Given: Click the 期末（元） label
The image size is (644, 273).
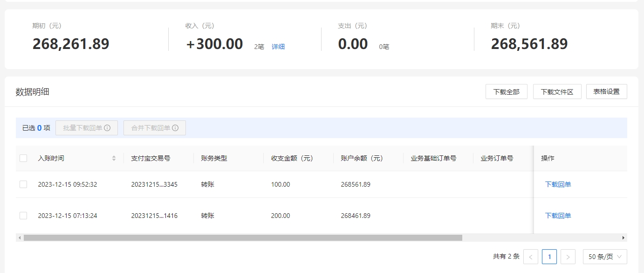Looking at the screenshot, I should pos(506,26).
